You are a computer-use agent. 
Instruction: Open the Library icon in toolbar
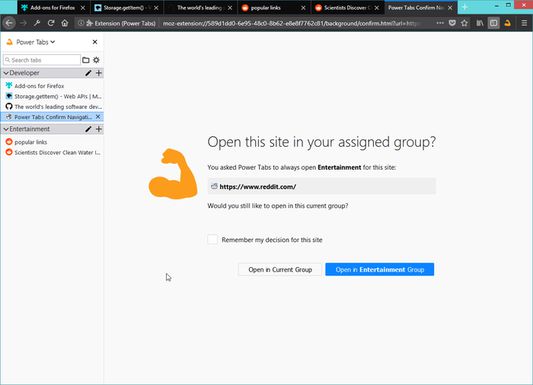[x=480, y=23]
